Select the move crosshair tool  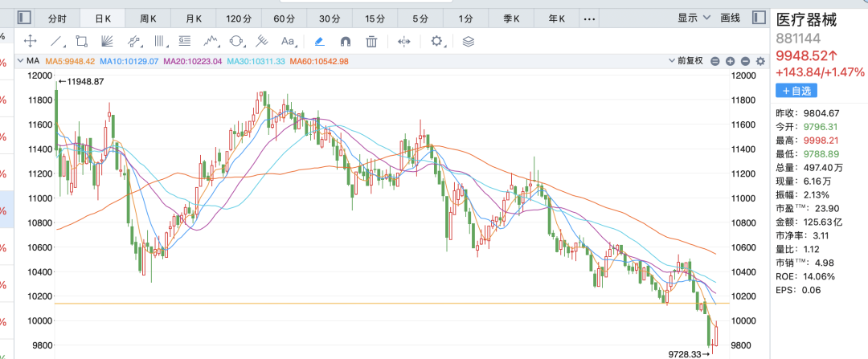point(31,41)
